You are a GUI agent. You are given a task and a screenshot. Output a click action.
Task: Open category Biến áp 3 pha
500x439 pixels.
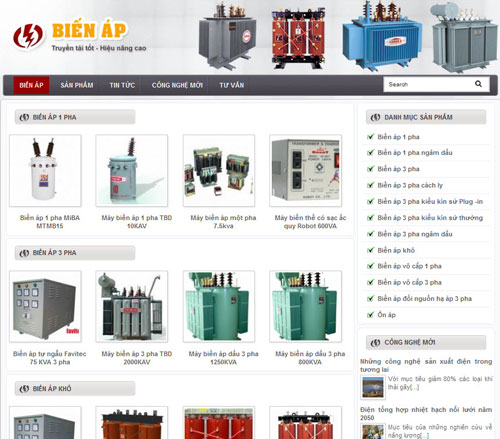(399, 169)
